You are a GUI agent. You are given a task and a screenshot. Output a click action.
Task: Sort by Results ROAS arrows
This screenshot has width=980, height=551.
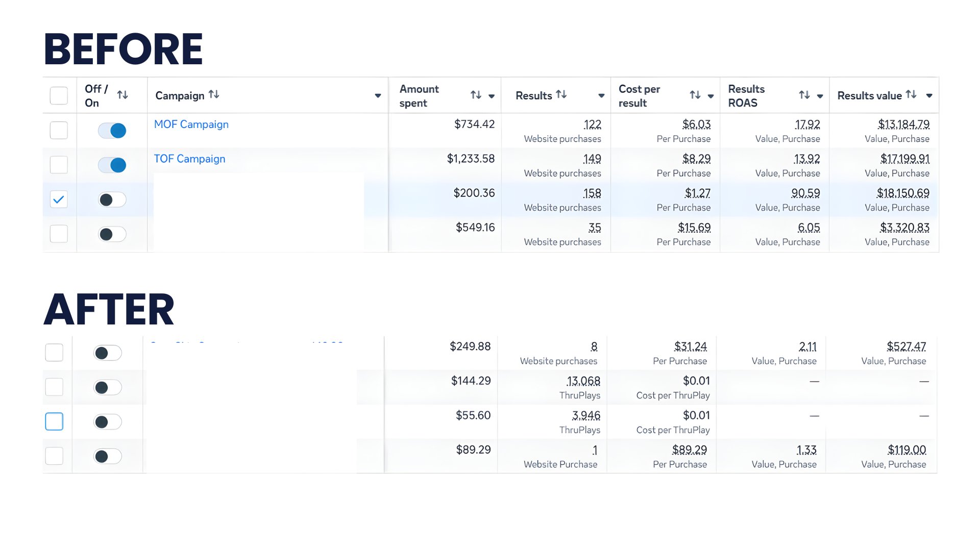click(x=804, y=95)
